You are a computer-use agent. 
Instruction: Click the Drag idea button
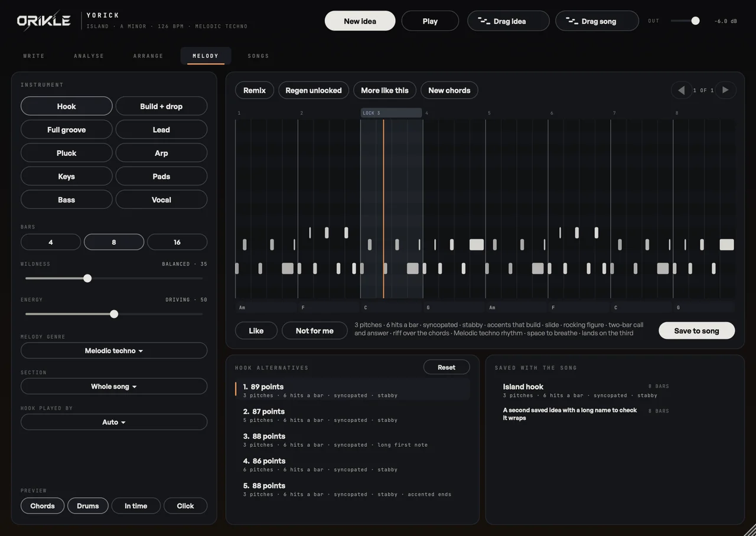(x=509, y=21)
